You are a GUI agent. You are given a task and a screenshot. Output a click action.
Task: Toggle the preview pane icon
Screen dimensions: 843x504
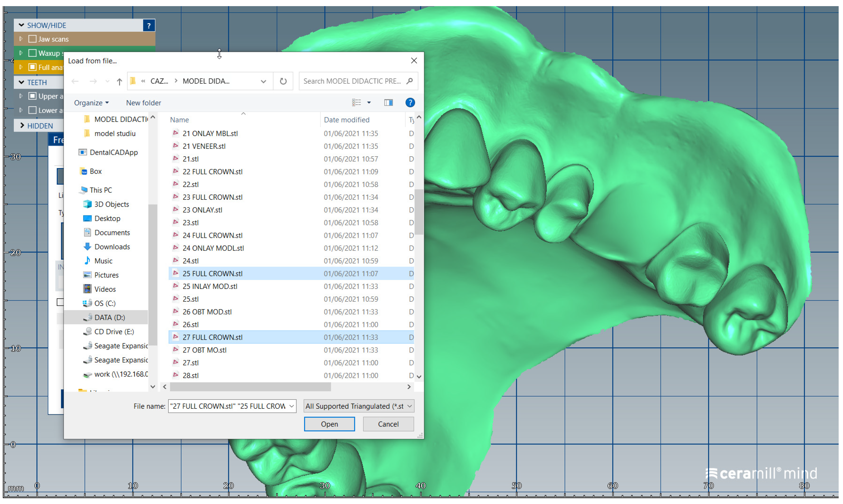(x=388, y=103)
